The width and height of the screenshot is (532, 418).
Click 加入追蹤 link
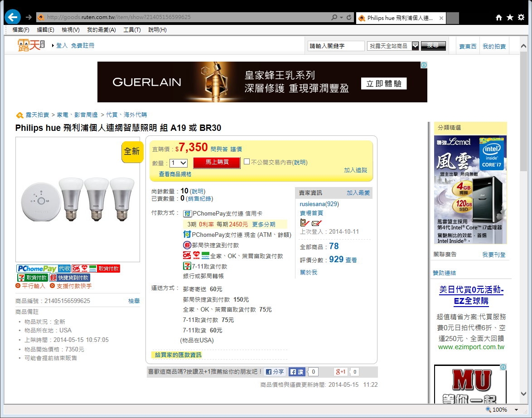click(x=356, y=170)
